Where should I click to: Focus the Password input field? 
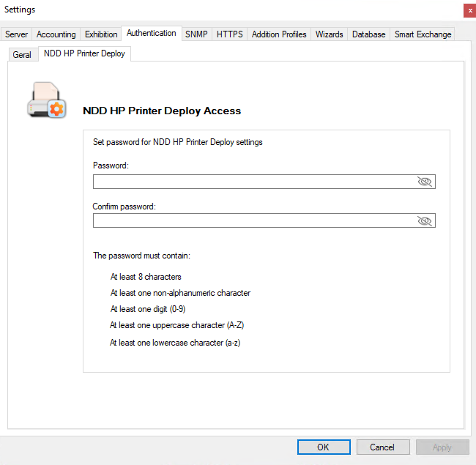(x=264, y=182)
